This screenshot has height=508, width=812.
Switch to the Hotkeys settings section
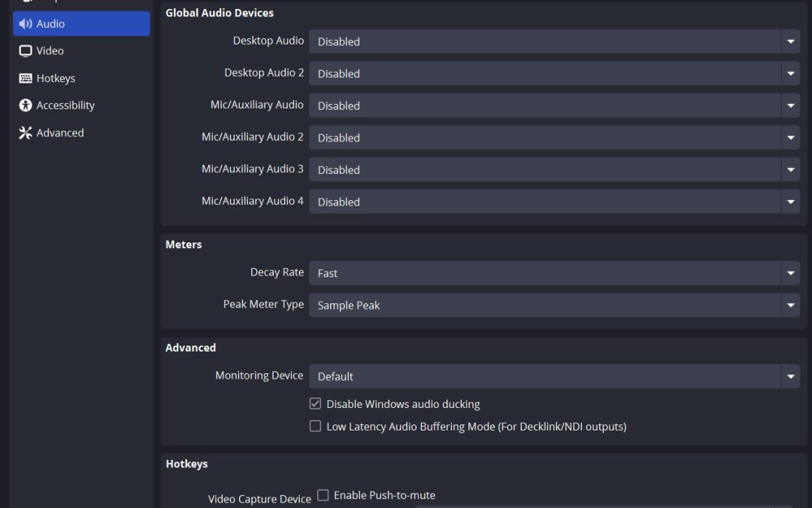[x=56, y=78]
